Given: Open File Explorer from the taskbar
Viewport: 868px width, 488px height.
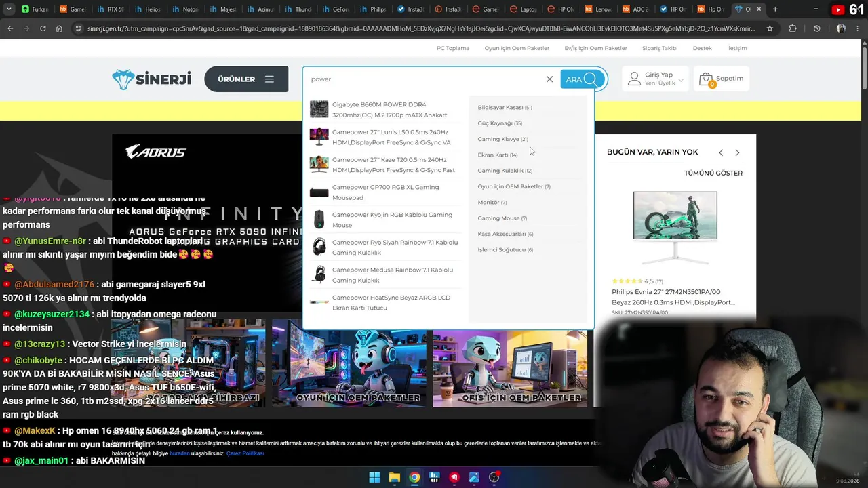Looking at the screenshot, I should tap(394, 477).
